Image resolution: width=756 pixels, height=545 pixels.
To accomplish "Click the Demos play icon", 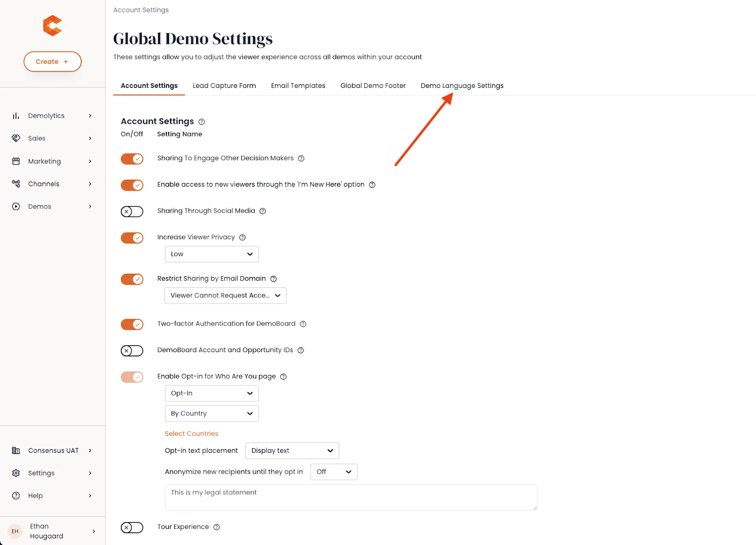I will tap(16, 207).
